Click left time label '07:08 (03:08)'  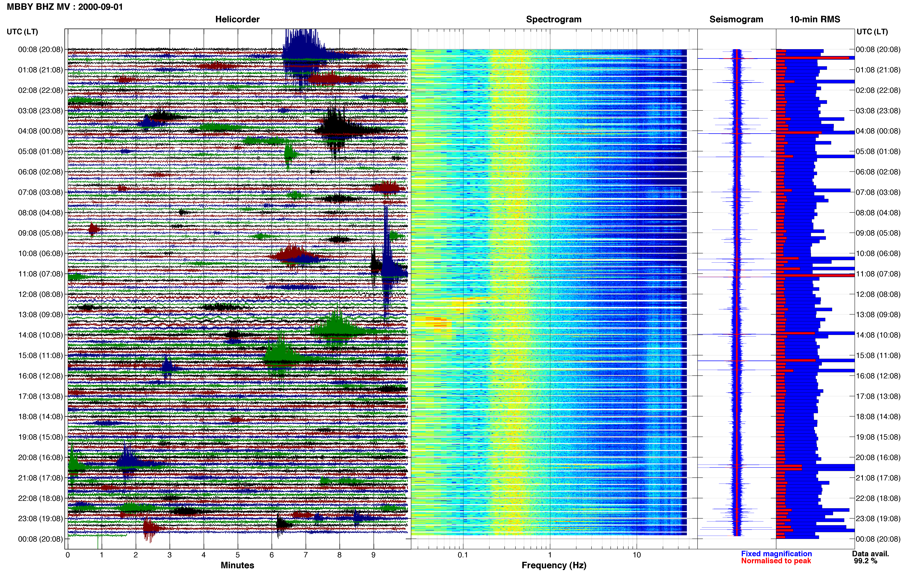click(x=40, y=192)
